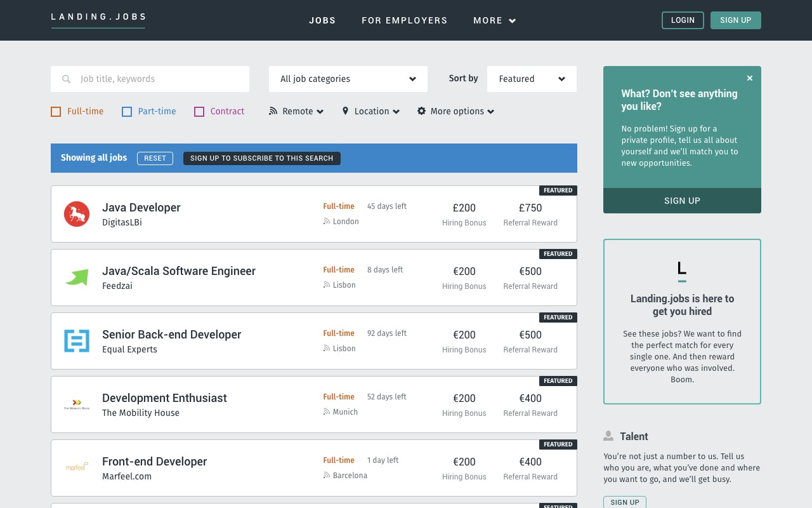Screen dimensions: 812x508
Task: Expand the Remote filter dropdown
Action: (297, 111)
